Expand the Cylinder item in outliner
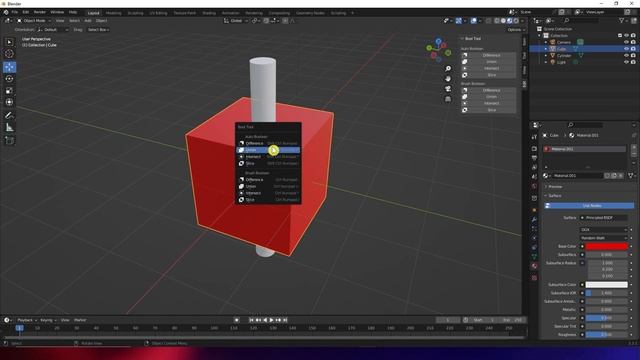 click(x=546, y=56)
